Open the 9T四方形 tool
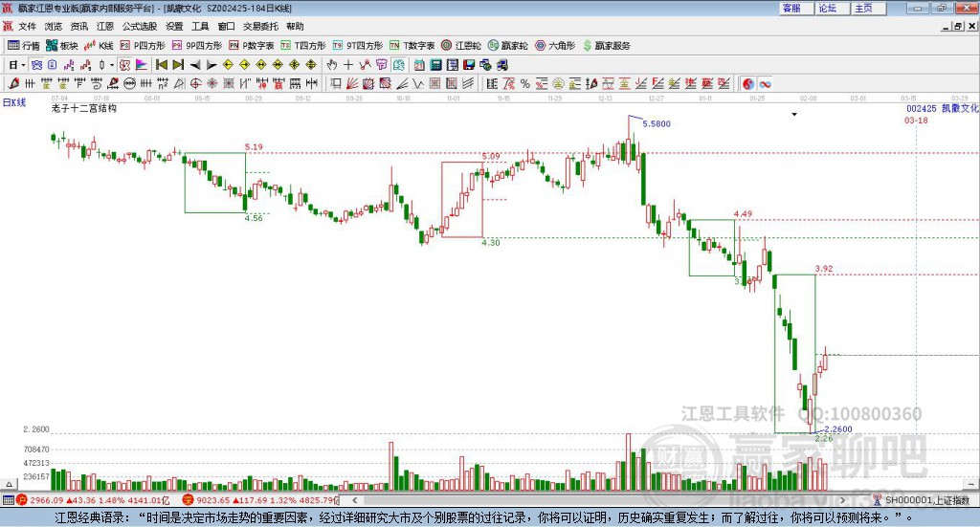This screenshot has width=980, height=527. click(358, 46)
